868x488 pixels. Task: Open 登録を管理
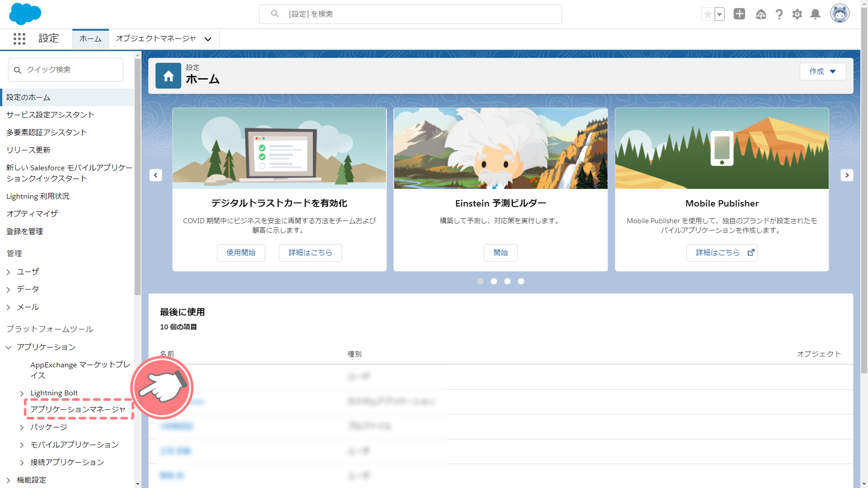25,231
